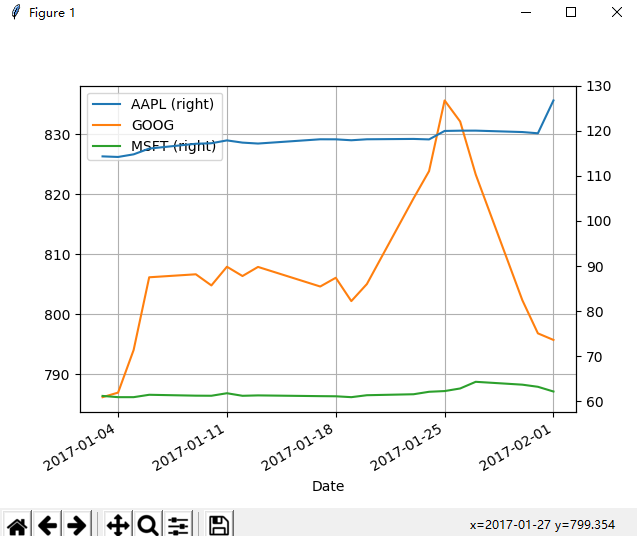Click the 2017-01-25 x-axis tick label
This screenshot has height=536, width=637.
coord(407,447)
